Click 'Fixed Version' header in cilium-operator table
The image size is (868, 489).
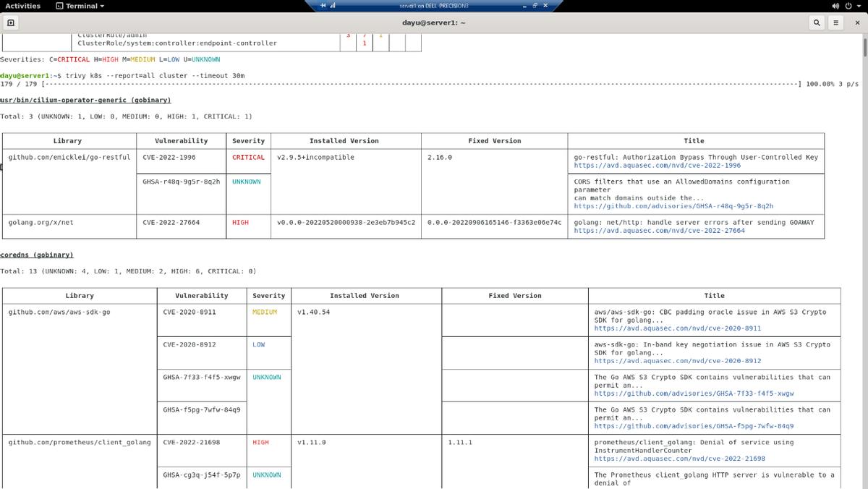[494, 140]
